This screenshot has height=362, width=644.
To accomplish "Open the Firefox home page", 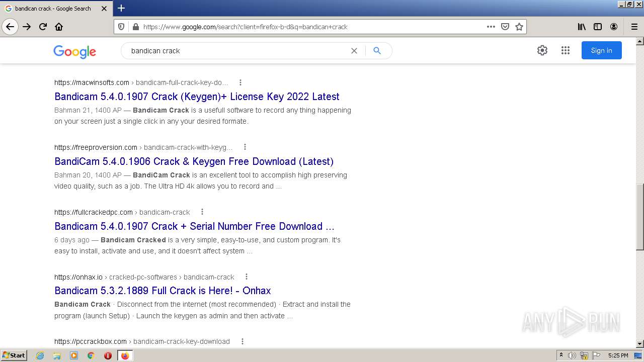I will (59, 27).
